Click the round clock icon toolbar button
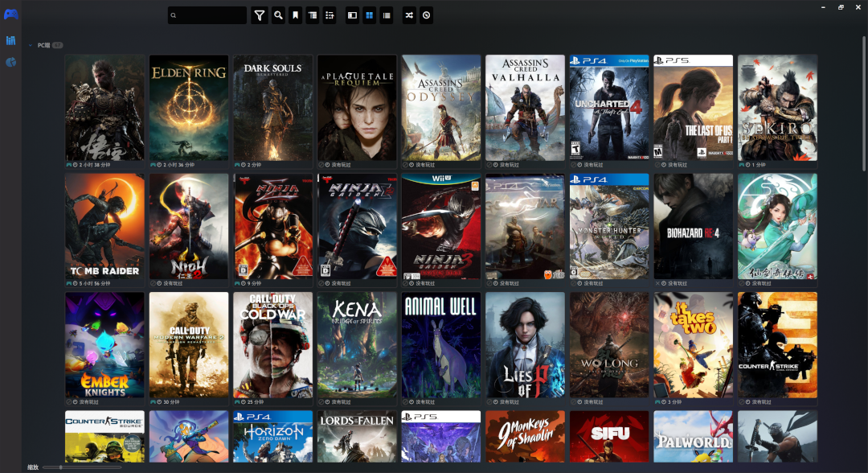 (x=426, y=15)
